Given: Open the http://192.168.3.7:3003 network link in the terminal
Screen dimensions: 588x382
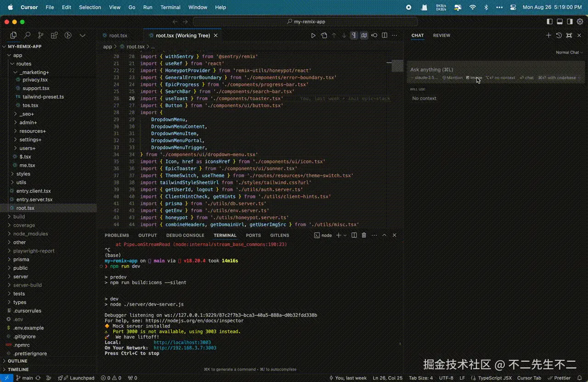Looking at the screenshot, I should (185, 348).
